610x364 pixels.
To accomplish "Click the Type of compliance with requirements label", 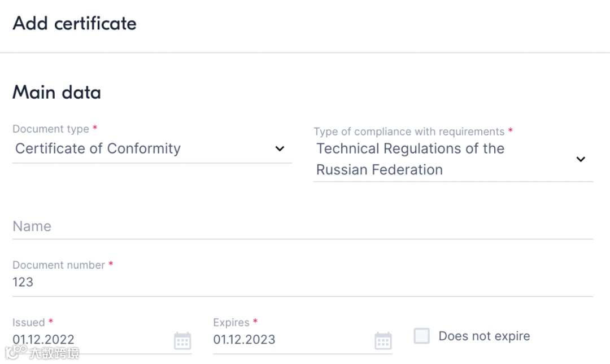I will [x=409, y=131].
